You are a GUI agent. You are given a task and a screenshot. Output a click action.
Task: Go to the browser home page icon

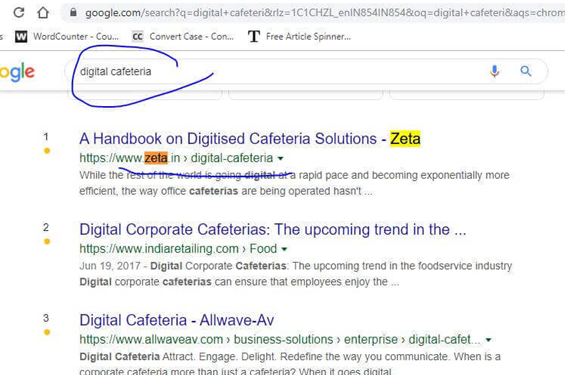(43, 13)
